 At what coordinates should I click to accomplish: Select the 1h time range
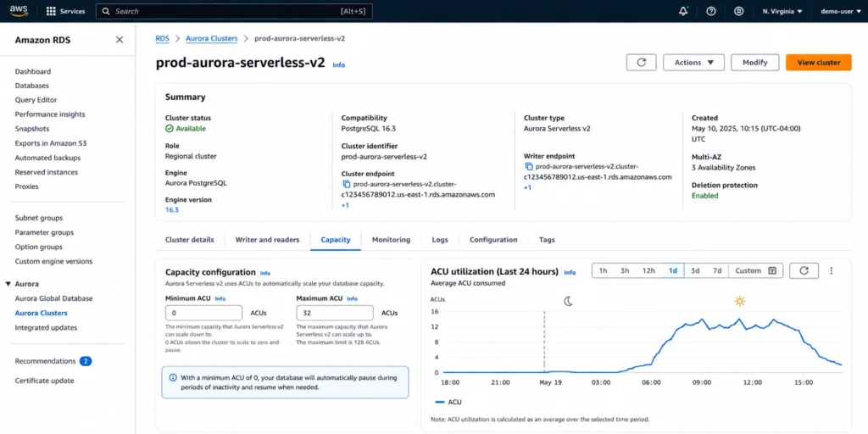tap(604, 270)
